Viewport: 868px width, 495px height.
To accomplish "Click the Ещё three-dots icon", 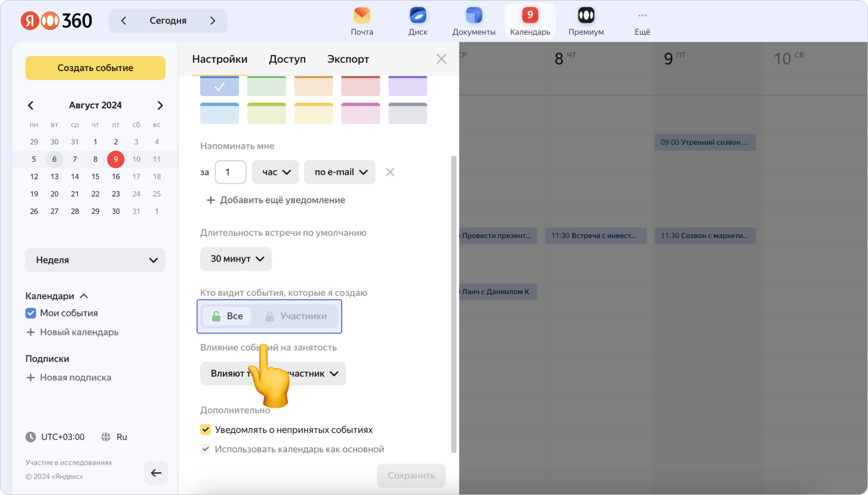I will 642,16.
